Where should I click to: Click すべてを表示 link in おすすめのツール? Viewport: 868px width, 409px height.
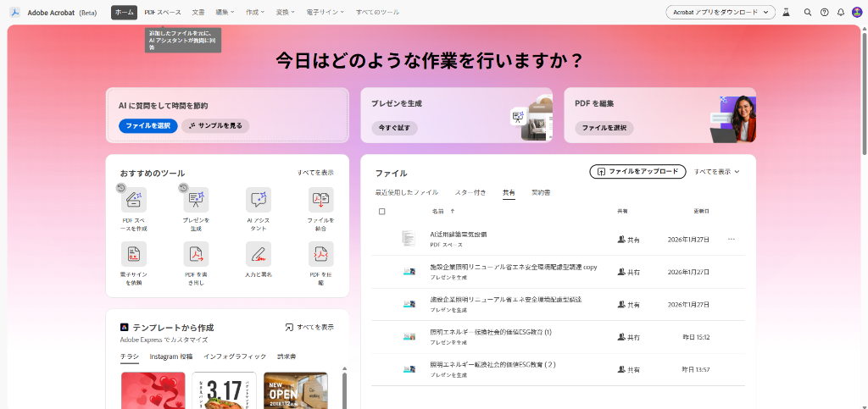click(x=315, y=173)
